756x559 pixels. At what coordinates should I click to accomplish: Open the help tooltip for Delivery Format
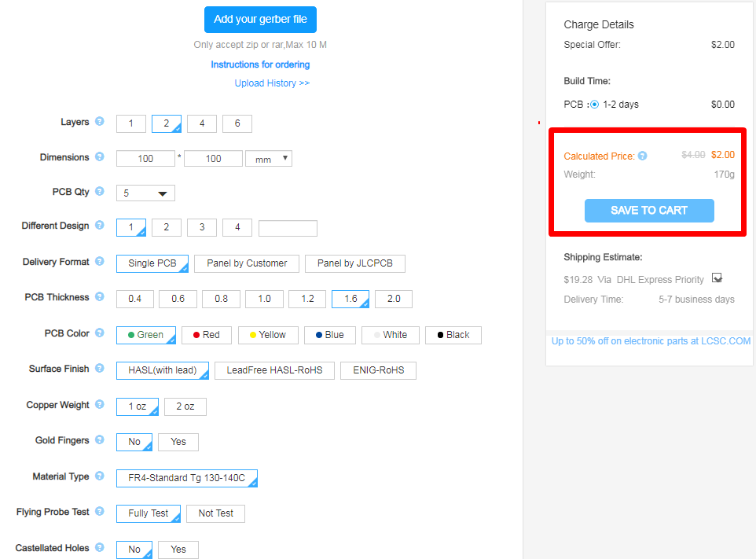pyautogui.click(x=99, y=262)
